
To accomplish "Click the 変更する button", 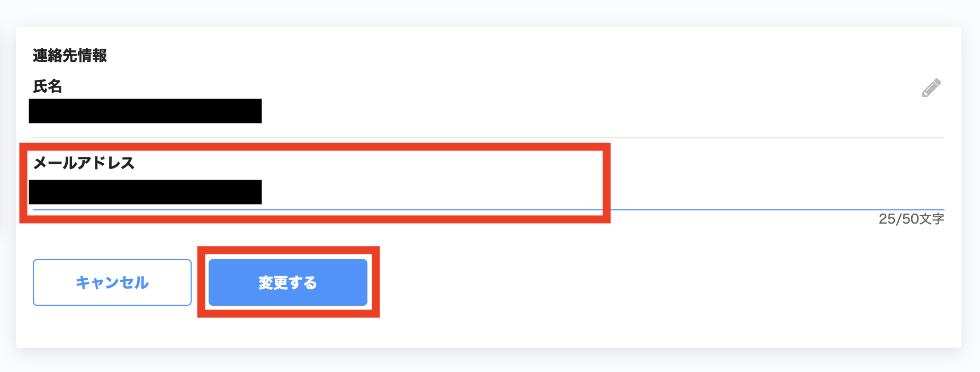I will tap(288, 282).
